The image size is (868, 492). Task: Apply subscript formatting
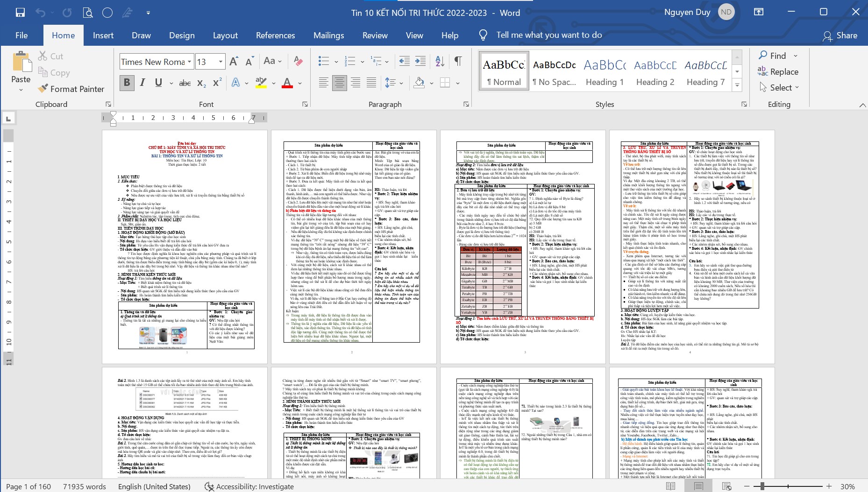[x=201, y=83]
